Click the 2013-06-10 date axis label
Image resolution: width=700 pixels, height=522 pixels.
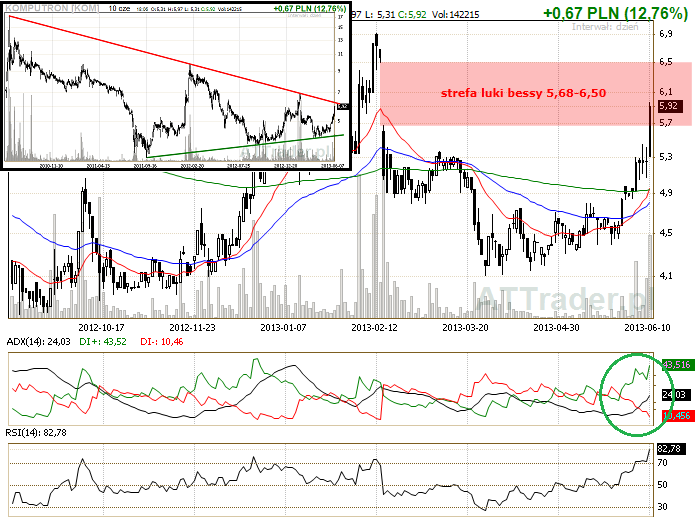point(647,328)
